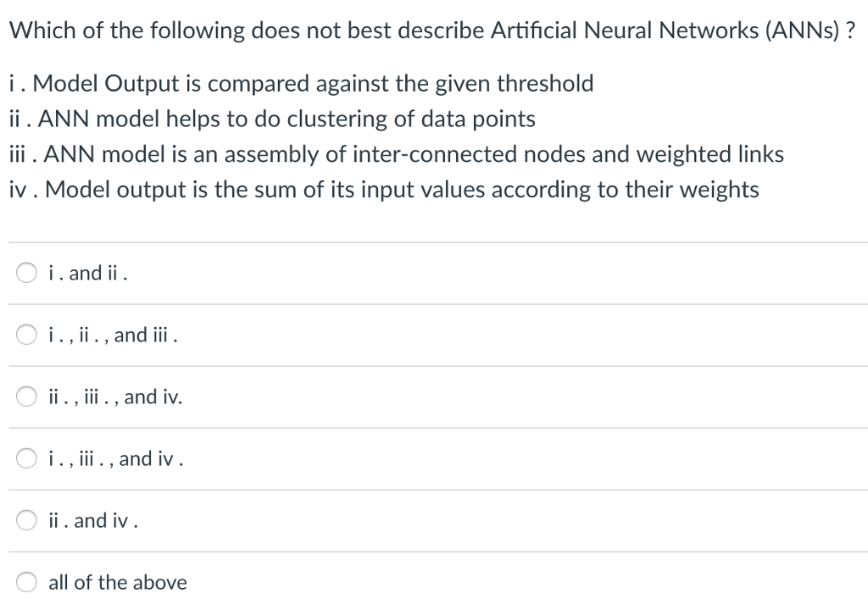The height and width of the screenshot is (610, 868).
Task: Click statement i about the given threshold
Action: tap(300, 83)
